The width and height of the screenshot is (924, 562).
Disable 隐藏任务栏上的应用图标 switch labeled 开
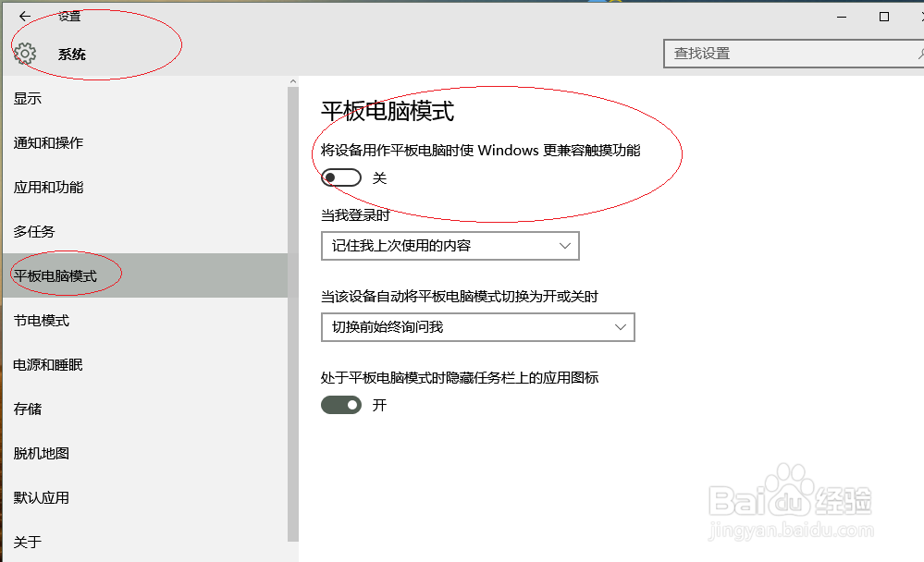[340, 405]
